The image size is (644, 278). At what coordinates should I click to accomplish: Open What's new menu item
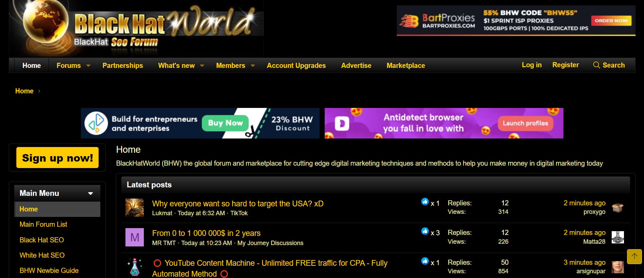tap(176, 66)
